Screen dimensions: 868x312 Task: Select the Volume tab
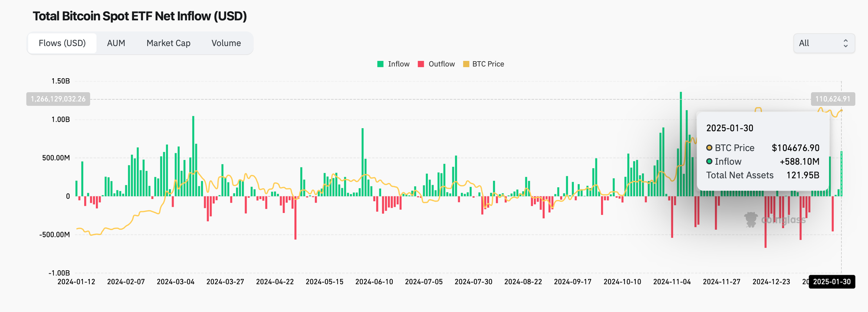pyautogui.click(x=226, y=43)
